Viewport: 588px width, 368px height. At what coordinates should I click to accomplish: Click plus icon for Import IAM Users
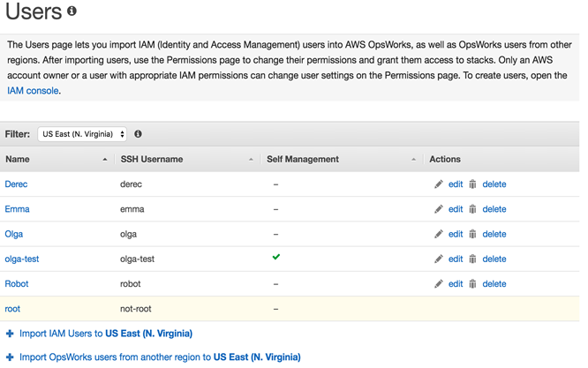point(10,334)
